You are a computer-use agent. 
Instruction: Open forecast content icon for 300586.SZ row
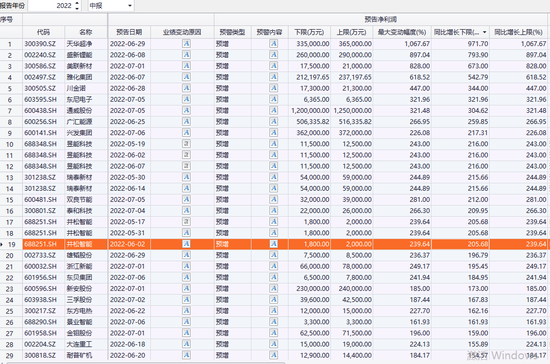pos(273,66)
